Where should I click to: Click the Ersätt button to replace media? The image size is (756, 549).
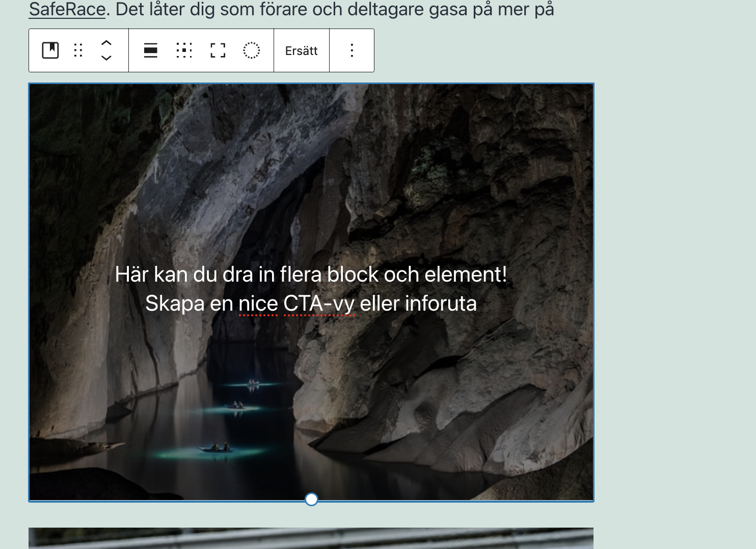coord(301,50)
